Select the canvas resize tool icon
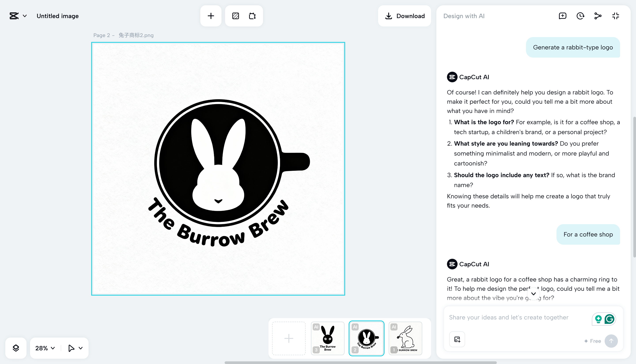Screen dimensions: 636x364 tap(252, 16)
